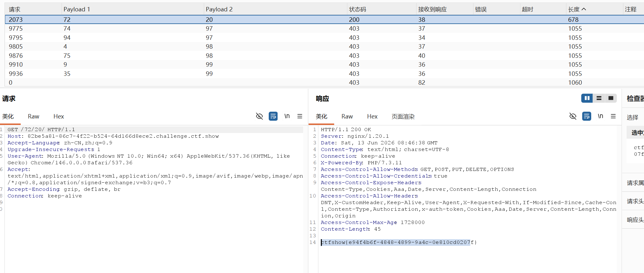Sort table by 接收到响应 column
This screenshot has width=644, height=273.
[445, 9]
